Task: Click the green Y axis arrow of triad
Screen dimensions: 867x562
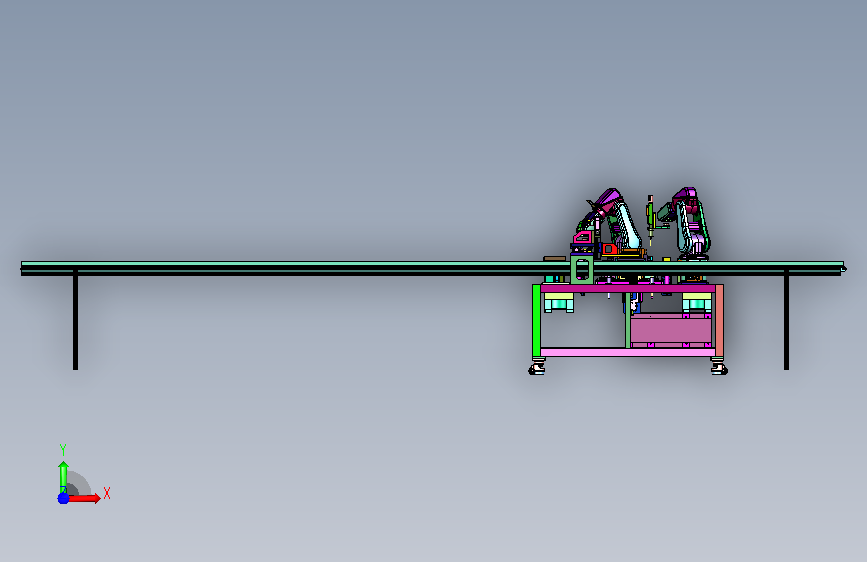Action: (x=63, y=477)
